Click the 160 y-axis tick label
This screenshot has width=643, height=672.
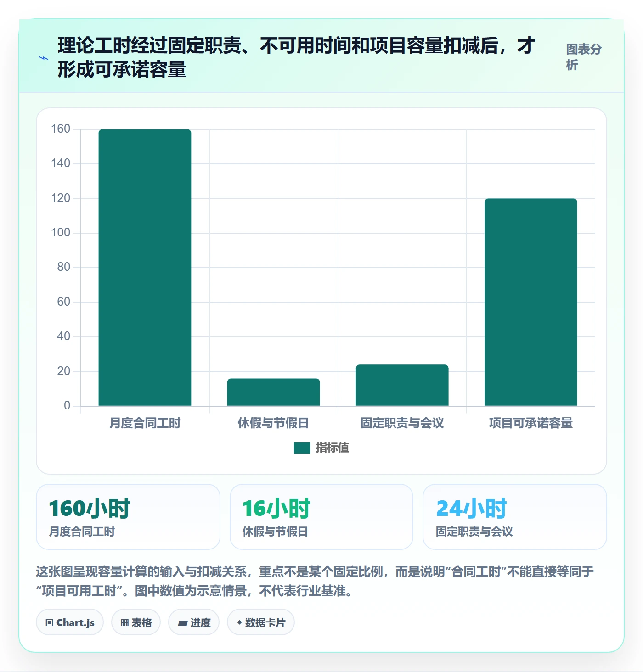click(x=61, y=129)
